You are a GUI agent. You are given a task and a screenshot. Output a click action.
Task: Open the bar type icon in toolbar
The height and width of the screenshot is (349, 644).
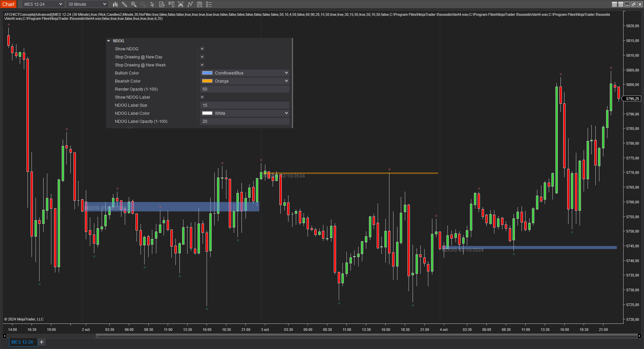click(x=115, y=4)
